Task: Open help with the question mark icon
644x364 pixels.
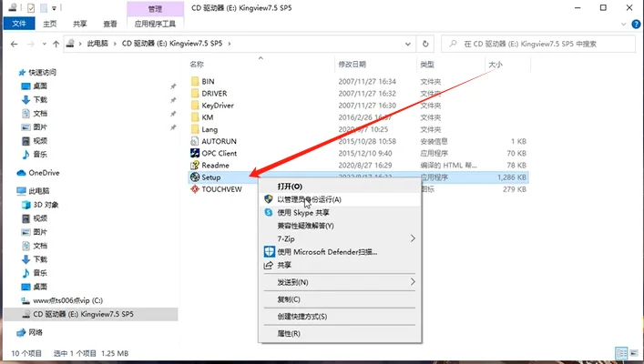Action: click(x=636, y=25)
